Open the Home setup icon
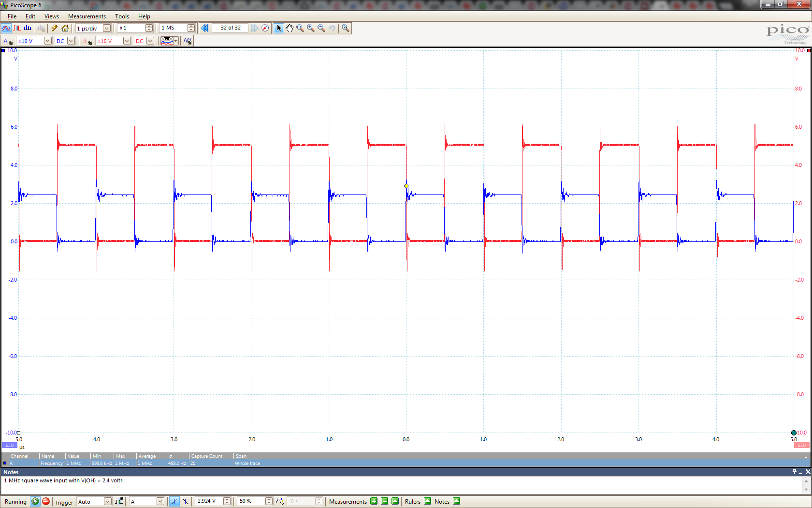The height and width of the screenshot is (508, 812). (x=65, y=28)
